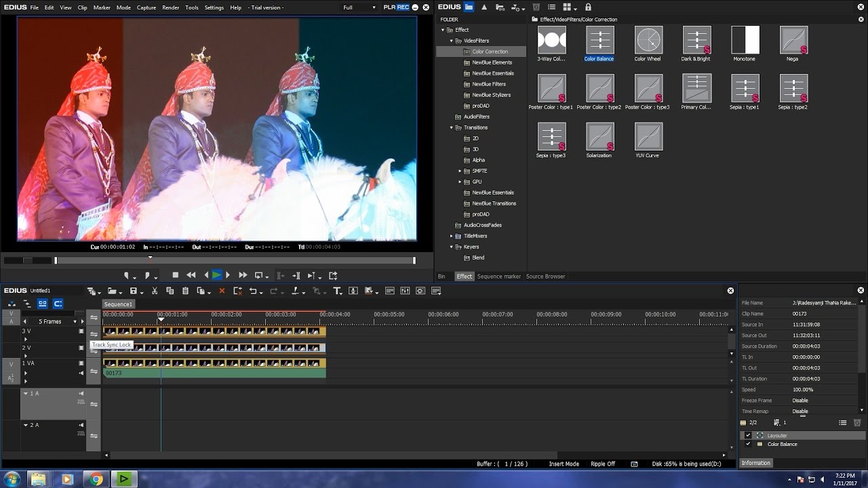Switch effect panel to list view icon

pos(551,7)
